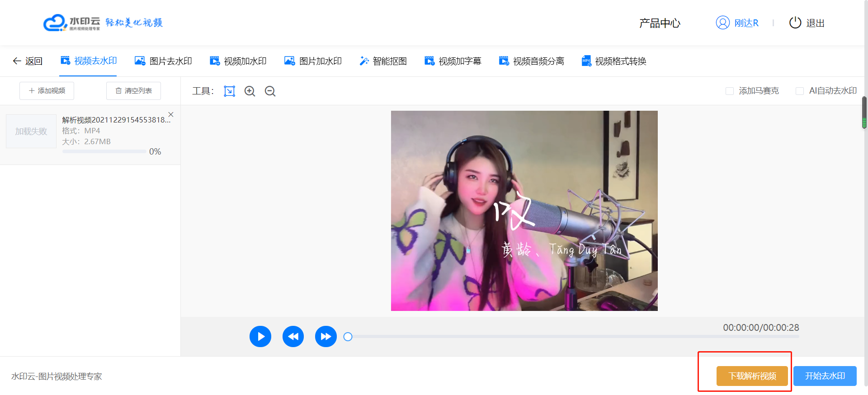Click the 刚达R username
Screen dimensions: 868x395
(x=746, y=23)
